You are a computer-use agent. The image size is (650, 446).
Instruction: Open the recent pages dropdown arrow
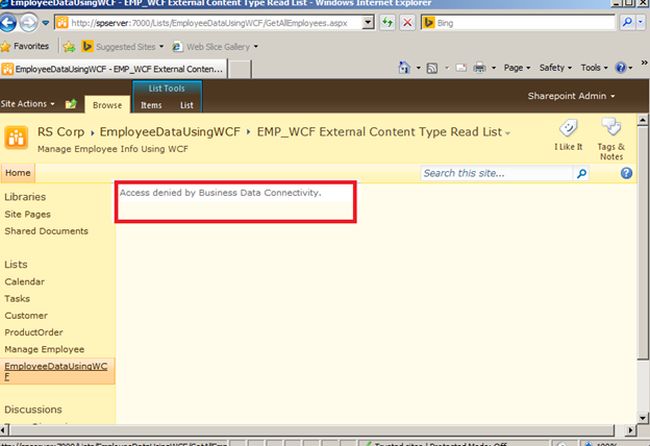[46, 23]
